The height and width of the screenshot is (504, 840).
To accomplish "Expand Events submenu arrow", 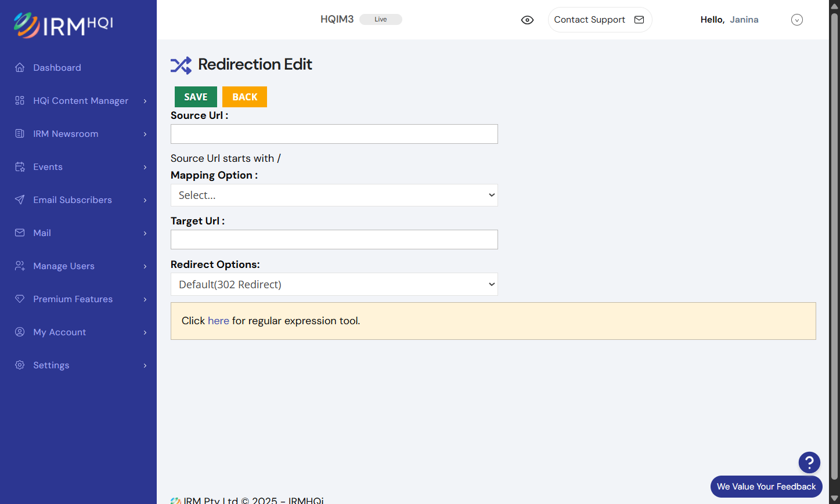I will (x=145, y=167).
